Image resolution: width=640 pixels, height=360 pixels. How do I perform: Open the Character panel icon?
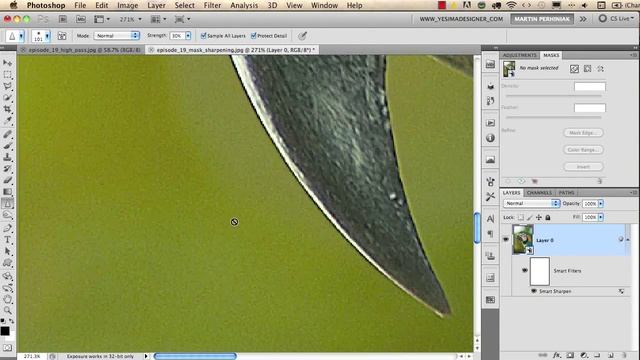(x=490, y=219)
